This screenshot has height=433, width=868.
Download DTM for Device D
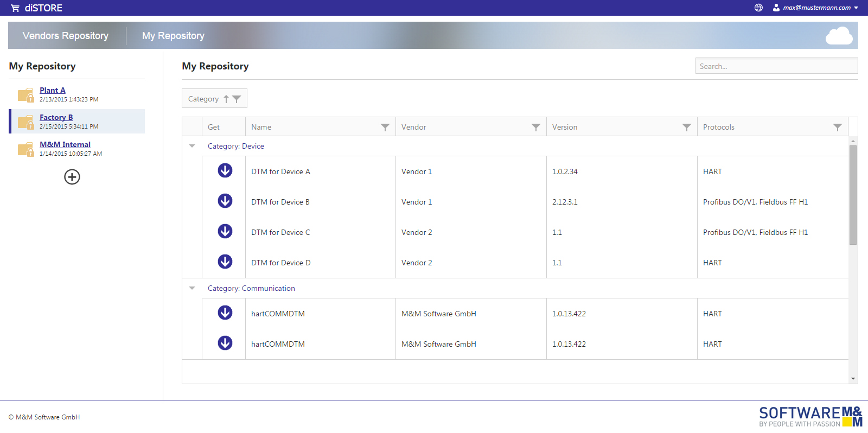pos(225,262)
